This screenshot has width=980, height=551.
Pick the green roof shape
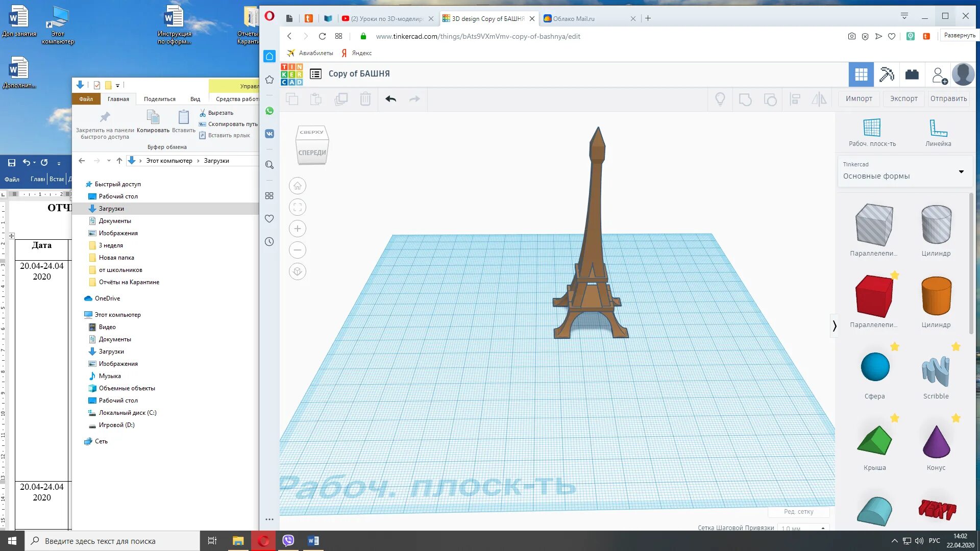(x=874, y=440)
